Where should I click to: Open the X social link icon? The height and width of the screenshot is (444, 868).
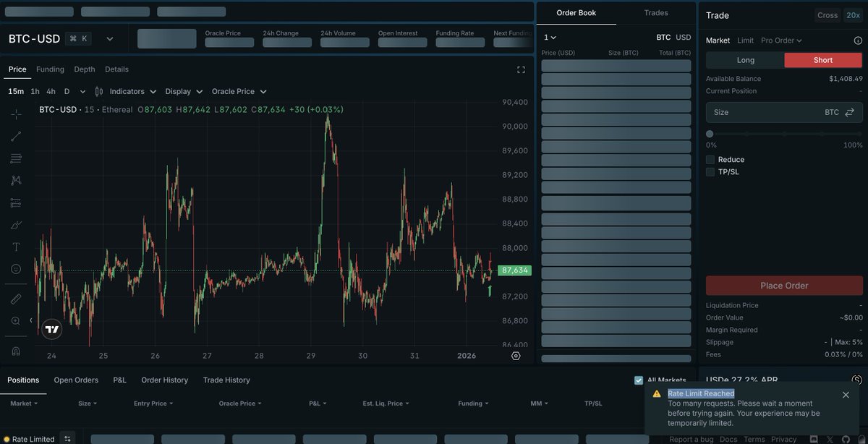[830, 439]
